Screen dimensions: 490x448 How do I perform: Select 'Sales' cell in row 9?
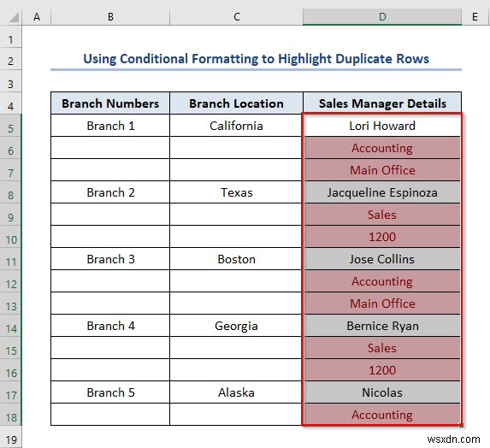pyautogui.click(x=382, y=215)
